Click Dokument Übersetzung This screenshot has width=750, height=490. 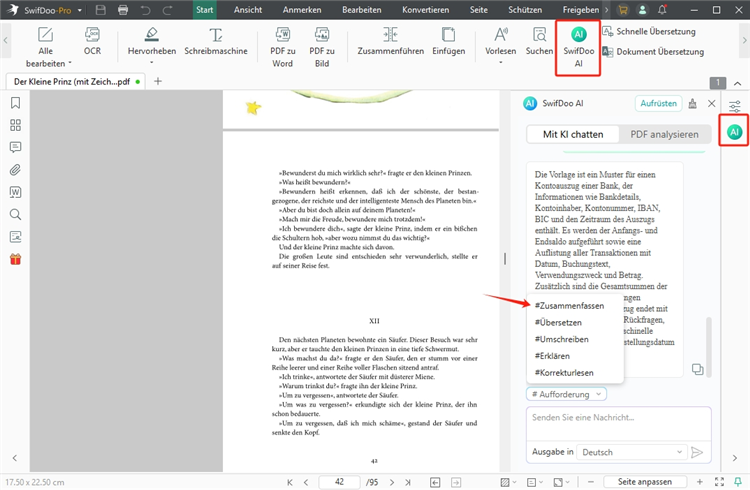point(653,52)
